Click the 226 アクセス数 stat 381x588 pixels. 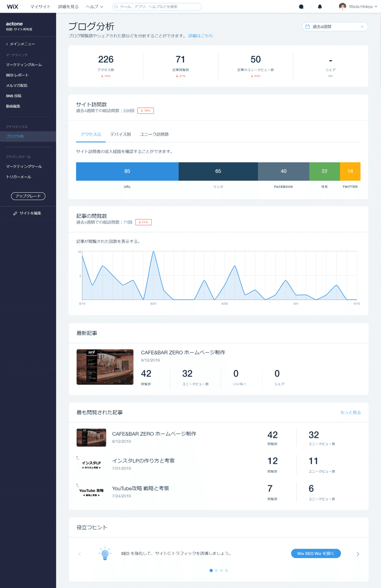pyautogui.click(x=106, y=66)
